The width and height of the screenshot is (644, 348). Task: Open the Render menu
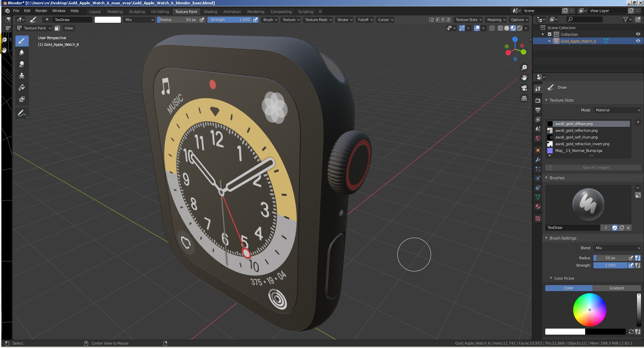coord(42,11)
